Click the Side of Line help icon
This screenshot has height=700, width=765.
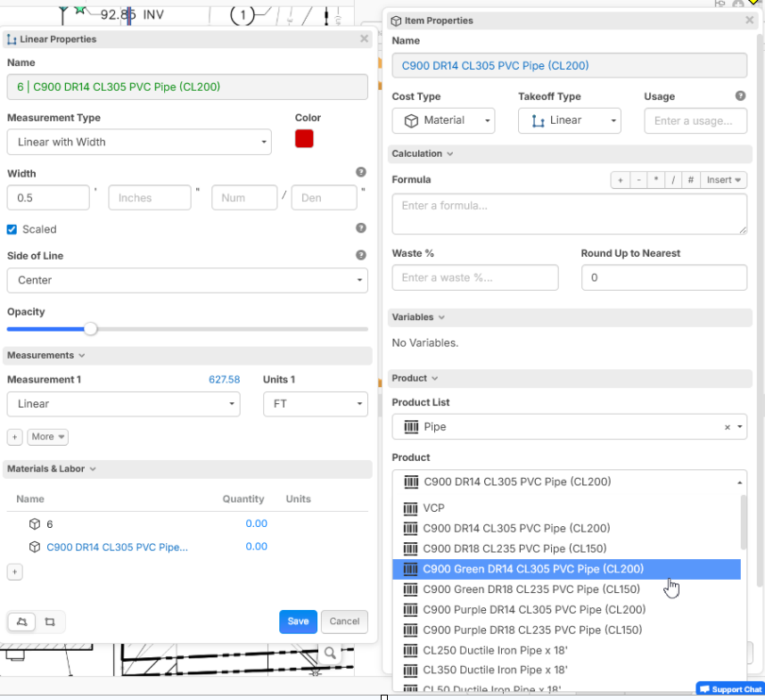click(x=361, y=255)
